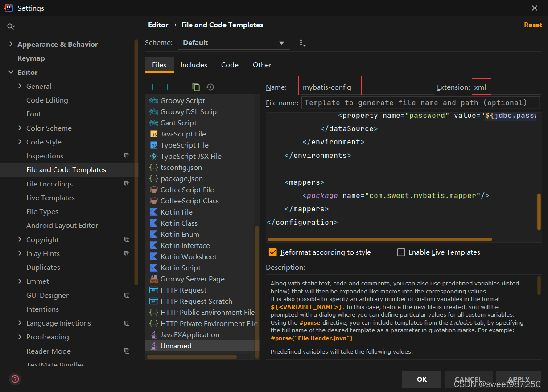The image size is (548, 392).
Task: Switch to the Code tab
Action: point(230,65)
